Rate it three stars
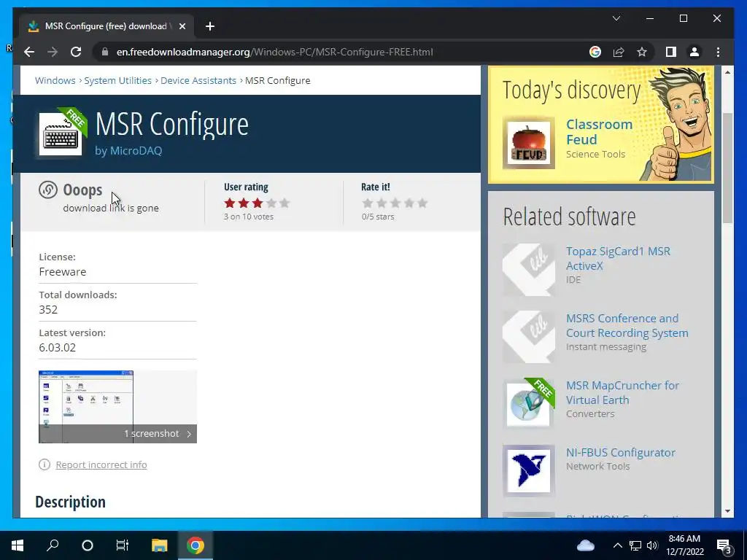 (395, 203)
